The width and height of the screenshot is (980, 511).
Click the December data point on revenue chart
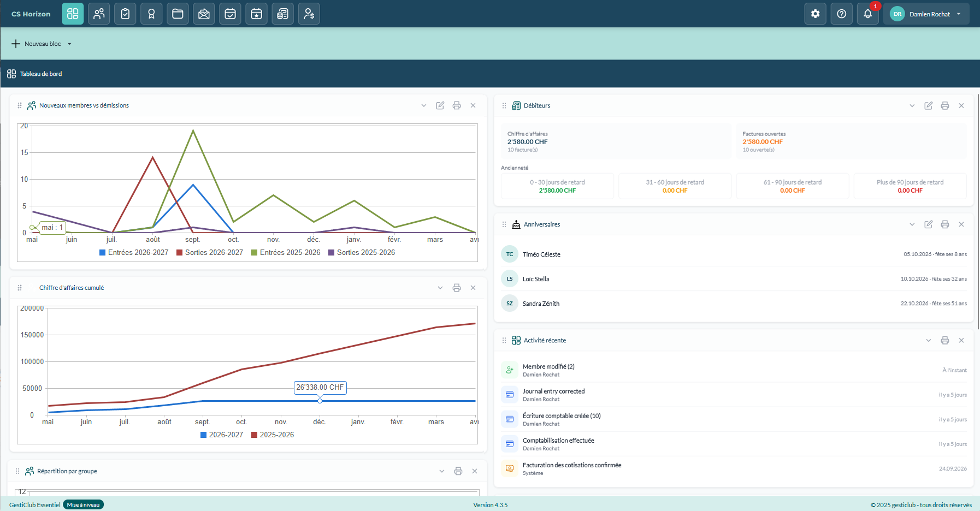320,401
